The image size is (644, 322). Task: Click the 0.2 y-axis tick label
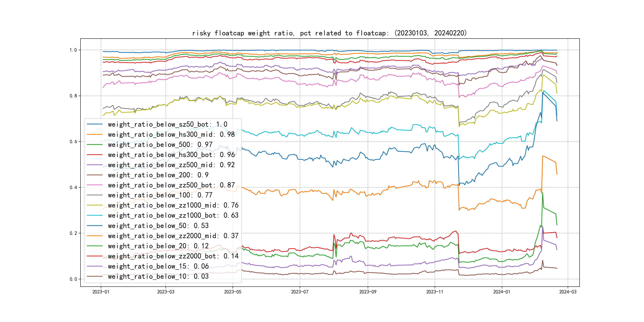pos(73,233)
